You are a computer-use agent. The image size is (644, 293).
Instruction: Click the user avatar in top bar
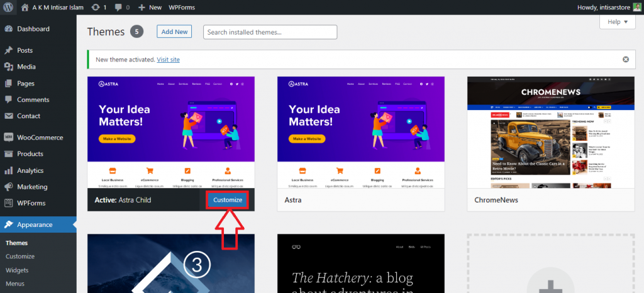[636, 8]
